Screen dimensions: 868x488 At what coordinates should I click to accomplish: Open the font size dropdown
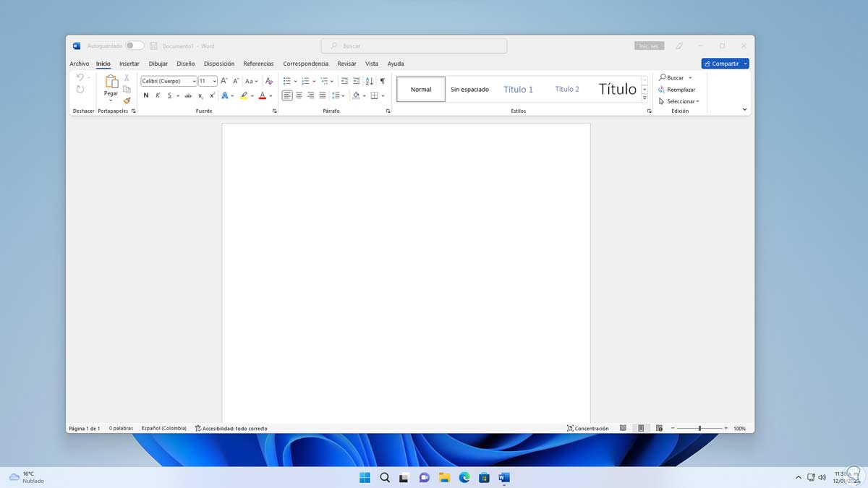click(214, 81)
